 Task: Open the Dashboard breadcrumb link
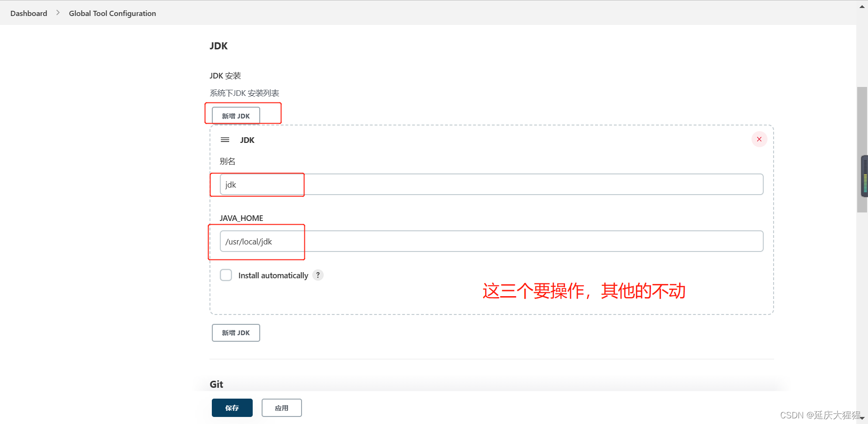(29, 13)
